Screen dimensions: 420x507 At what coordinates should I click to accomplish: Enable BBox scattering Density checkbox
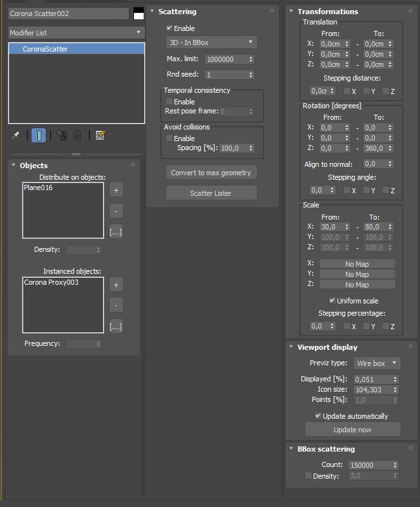(309, 475)
